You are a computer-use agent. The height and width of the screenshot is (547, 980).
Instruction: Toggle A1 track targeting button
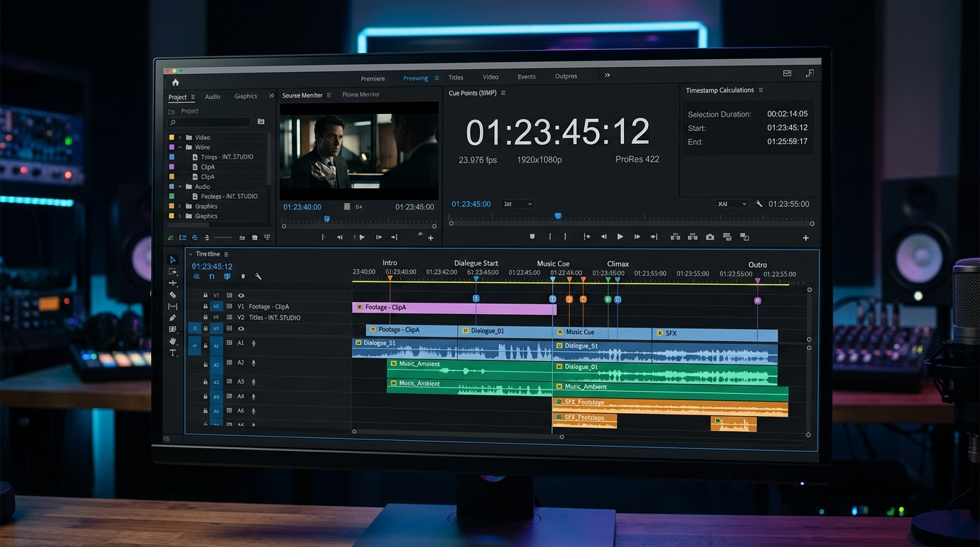click(217, 345)
